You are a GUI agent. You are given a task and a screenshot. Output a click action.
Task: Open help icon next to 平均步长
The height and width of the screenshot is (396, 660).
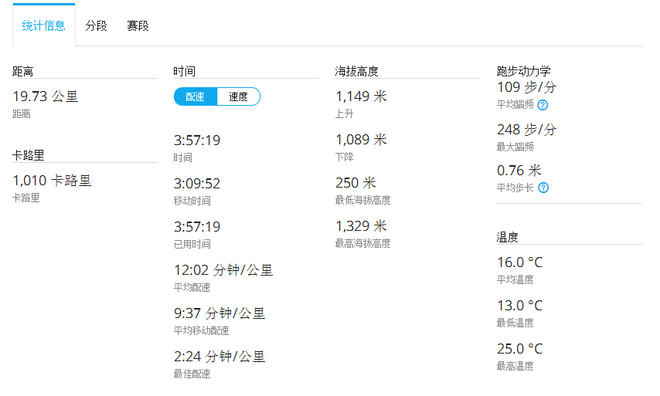point(543,188)
